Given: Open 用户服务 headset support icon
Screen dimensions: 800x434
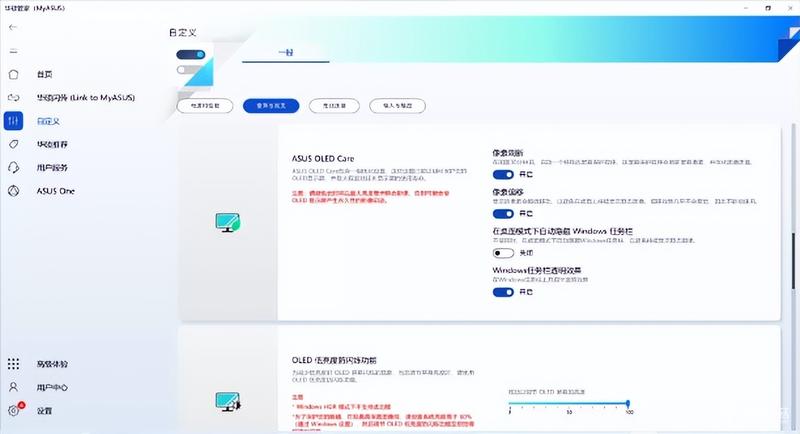Looking at the screenshot, I should tap(14, 167).
